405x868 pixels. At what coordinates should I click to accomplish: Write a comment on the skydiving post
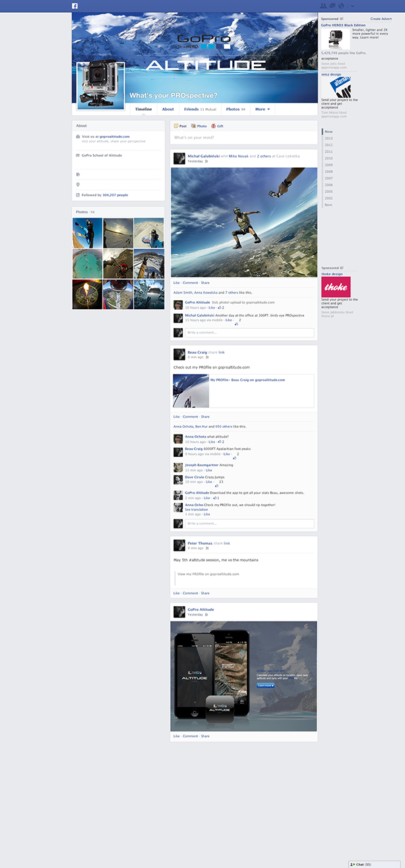click(x=249, y=333)
